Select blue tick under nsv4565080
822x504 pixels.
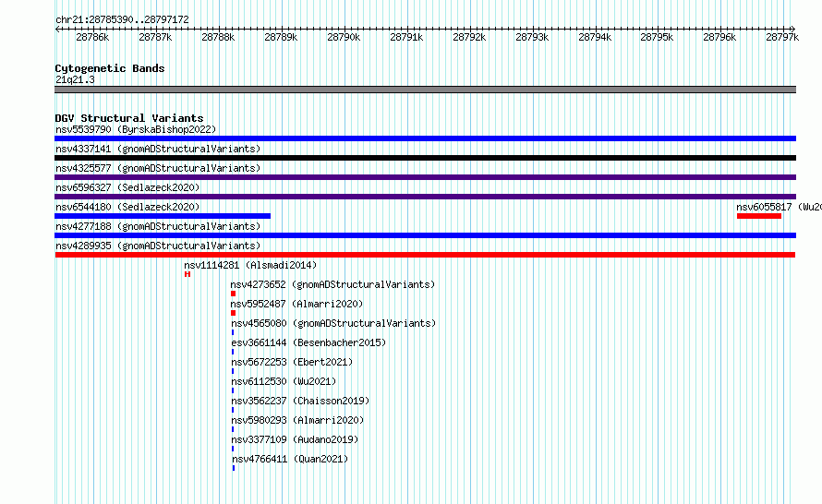click(233, 332)
